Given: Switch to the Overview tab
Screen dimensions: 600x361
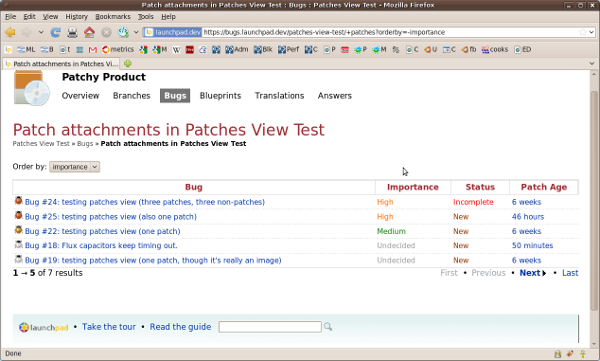Looking at the screenshot, I should click(80, 96).
